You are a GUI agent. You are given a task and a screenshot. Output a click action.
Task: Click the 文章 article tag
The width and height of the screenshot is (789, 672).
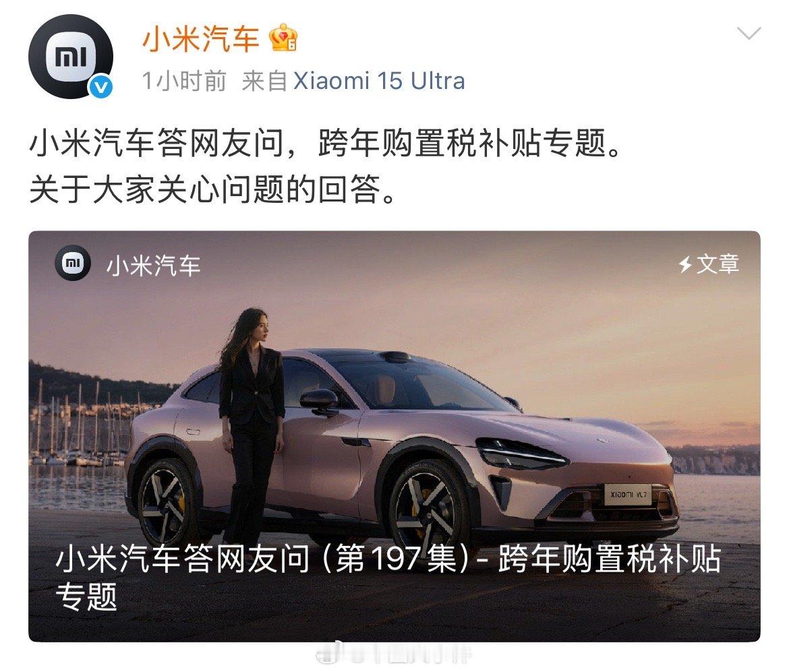(x=718, y=264)
